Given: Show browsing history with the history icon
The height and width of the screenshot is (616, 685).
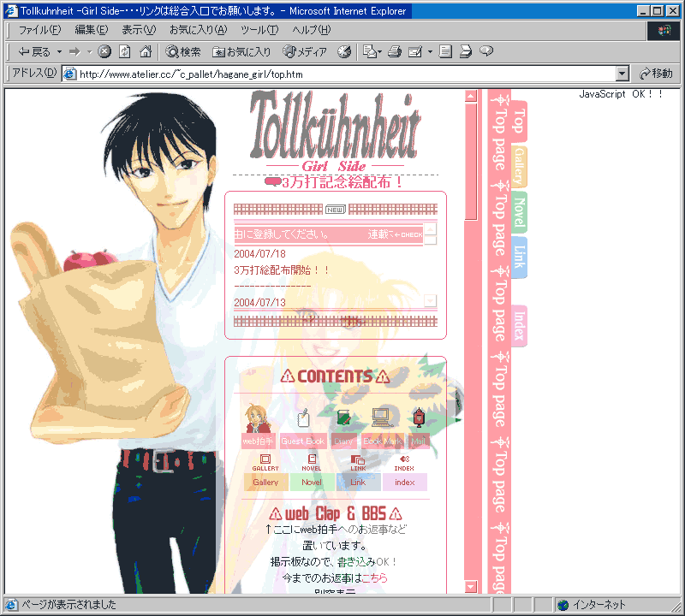Looking at the screenshot, I should point(344,52).
